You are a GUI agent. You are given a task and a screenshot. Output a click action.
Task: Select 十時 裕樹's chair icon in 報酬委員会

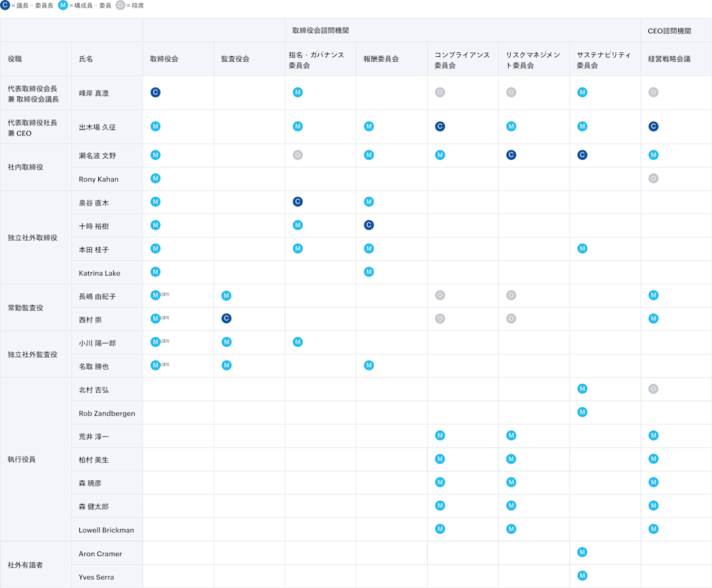[369, 225]
